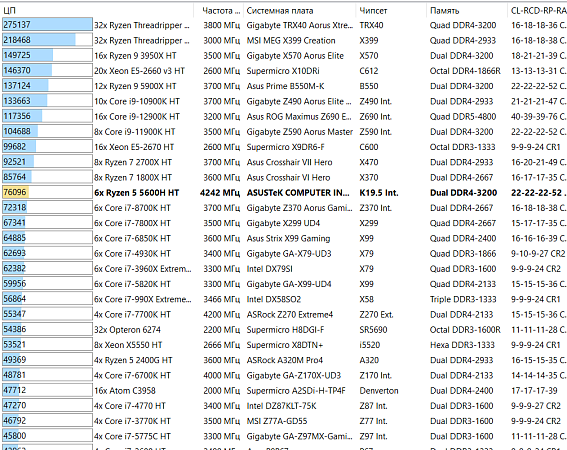Click motherboard cell Gigabyte TRX40 Aorus Xtreme
567x450 pixels.
point(300,25)
